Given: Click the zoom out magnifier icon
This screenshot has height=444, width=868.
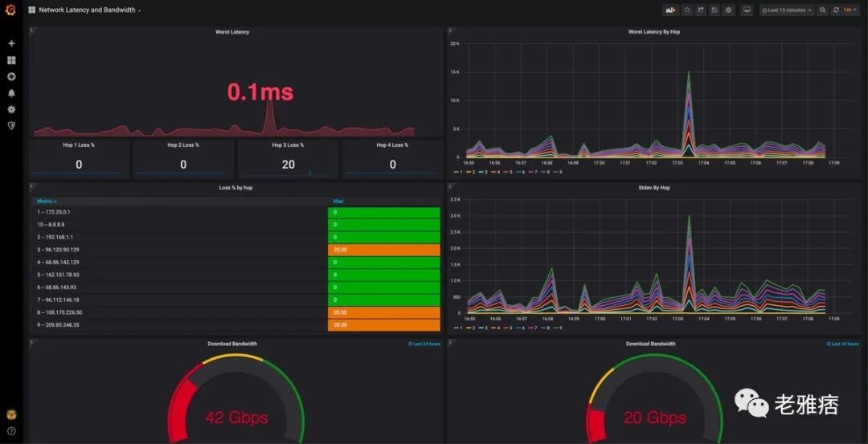Looking at the screenshot, I should pyautogui.click(x=823, y=10).
